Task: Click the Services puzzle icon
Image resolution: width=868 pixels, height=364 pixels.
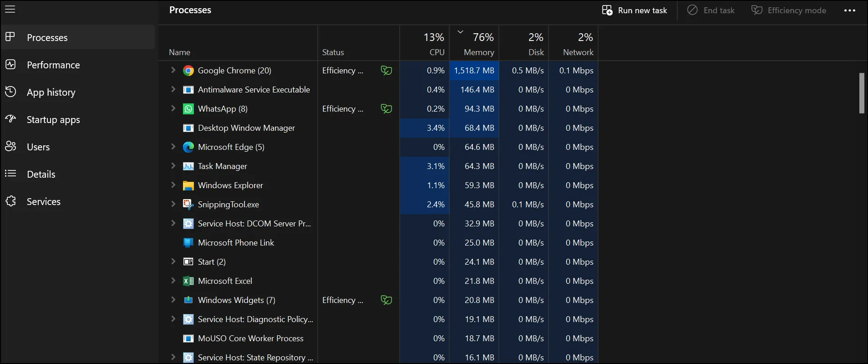Action: (x=10, y=201)
